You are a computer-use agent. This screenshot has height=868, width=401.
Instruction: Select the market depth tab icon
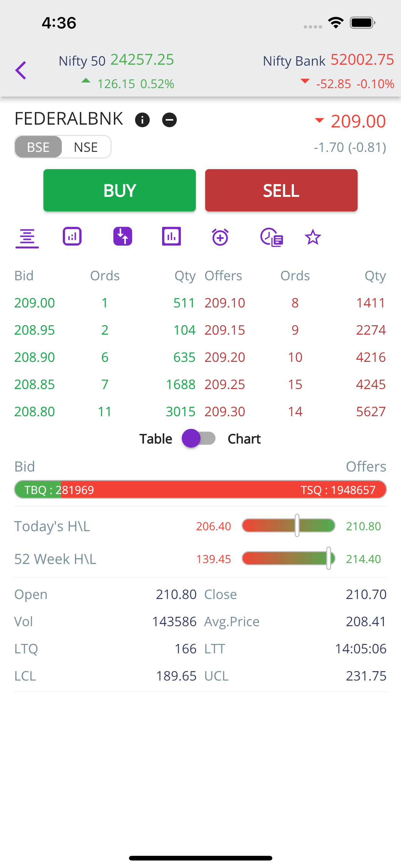[x=27, y=237]
